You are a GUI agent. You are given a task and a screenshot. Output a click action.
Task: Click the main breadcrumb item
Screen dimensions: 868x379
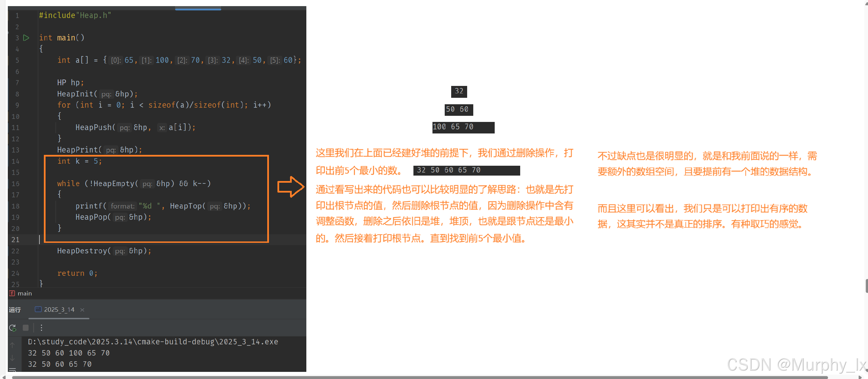coord(24,293)
